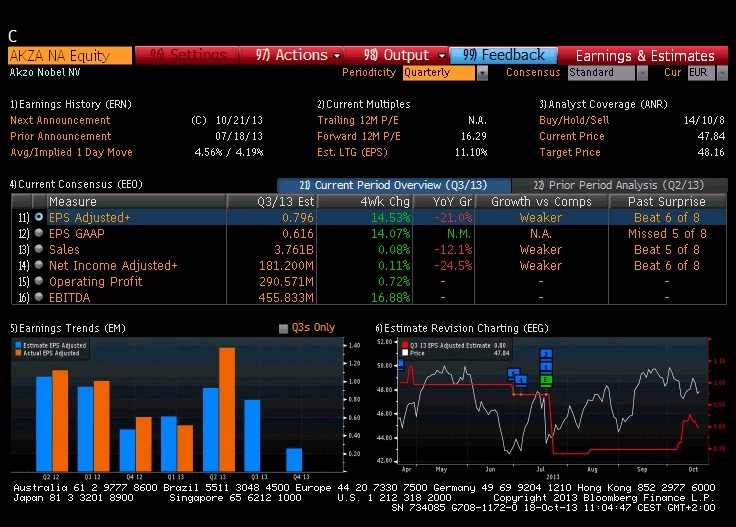Click the AKZA NA Equity ticker field
This screenshot has height=527, width=736.
click(70, 55)
